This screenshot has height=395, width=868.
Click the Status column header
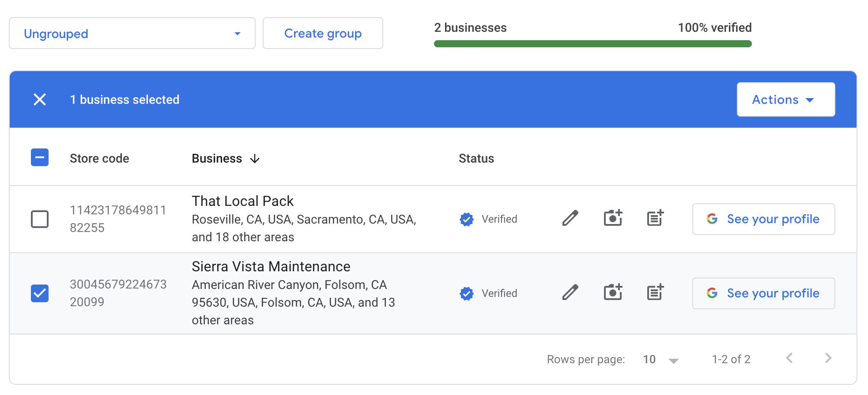[x=476, y=159]
